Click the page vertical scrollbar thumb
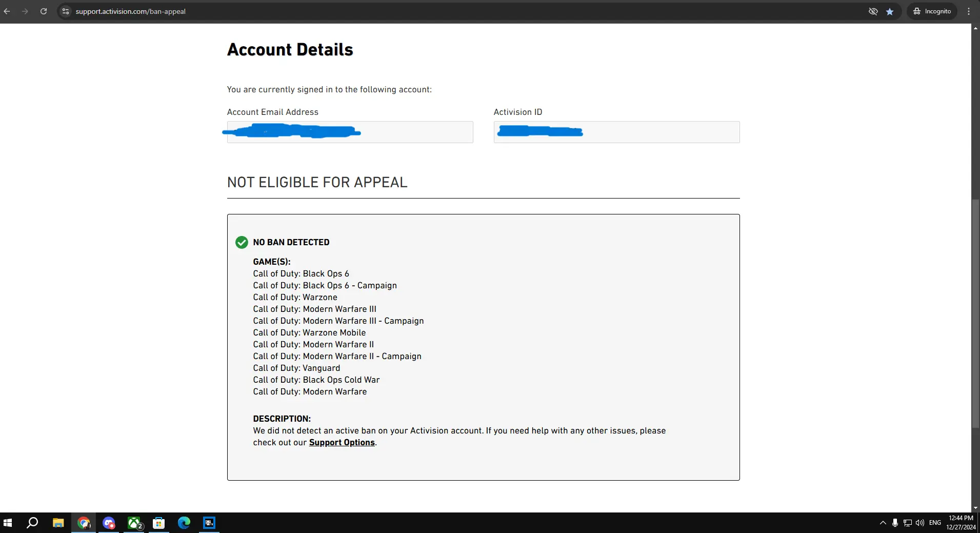Image resolution: width=980 pixels, height=533 pixels. tap(975, 313)
